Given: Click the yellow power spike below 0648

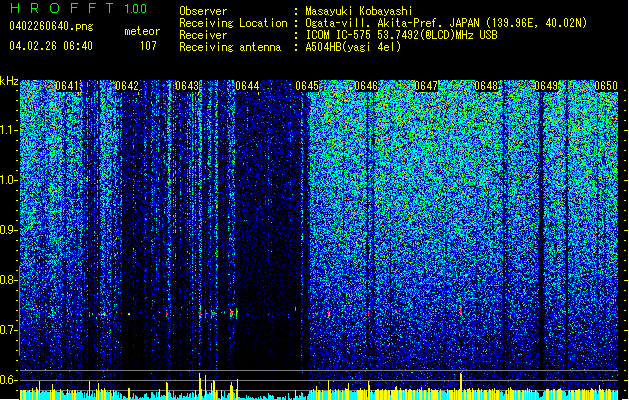Looking at the screenshot, I should click(x=461, y=386).
